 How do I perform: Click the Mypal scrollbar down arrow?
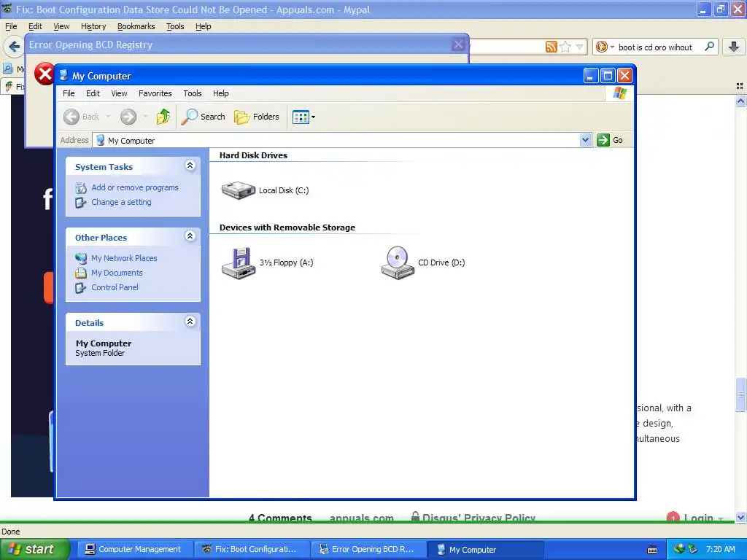[x=740, y=517]
